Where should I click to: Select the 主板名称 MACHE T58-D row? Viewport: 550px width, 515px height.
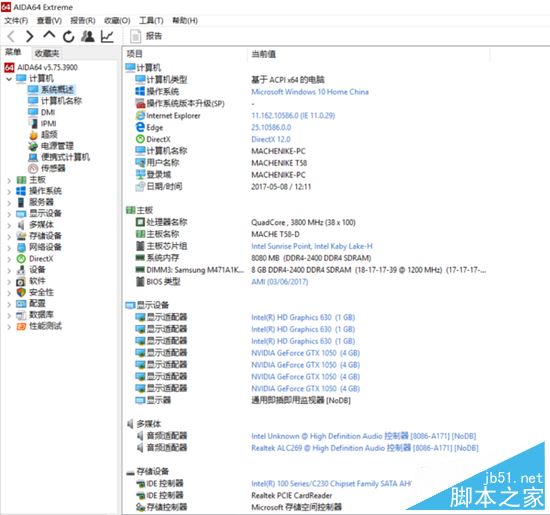click(217, 234)
